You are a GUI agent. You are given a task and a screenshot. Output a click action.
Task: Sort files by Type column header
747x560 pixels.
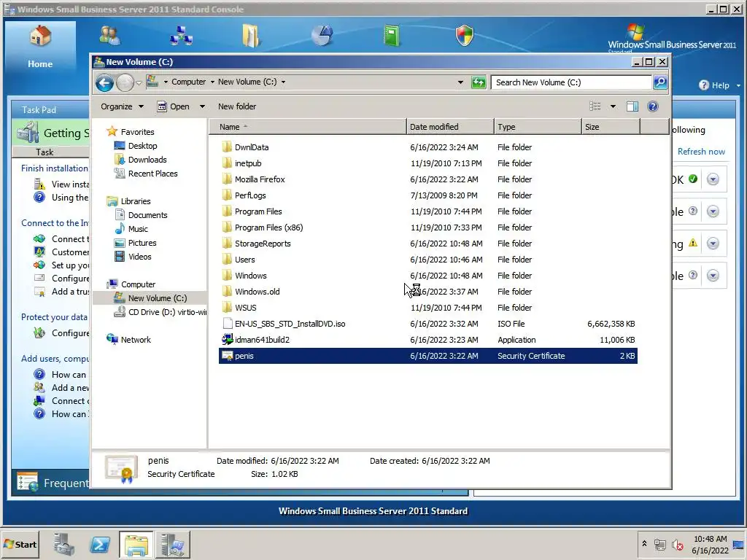coord(538,127)
